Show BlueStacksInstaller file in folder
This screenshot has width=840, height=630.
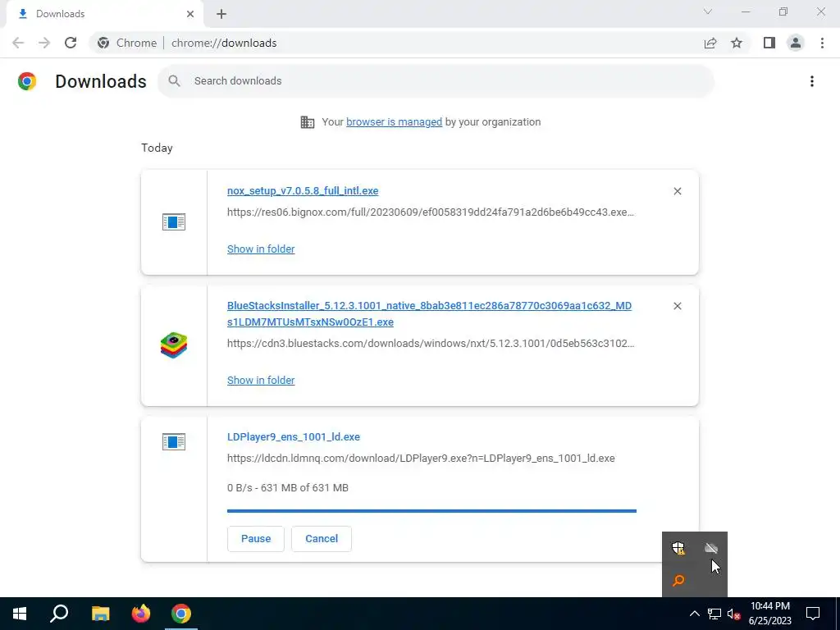click(261, 380)
